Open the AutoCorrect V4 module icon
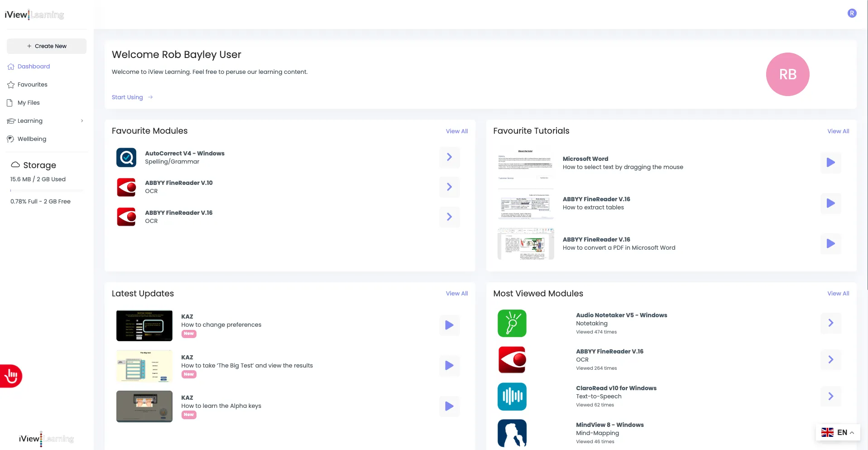 tap(126, 158)
